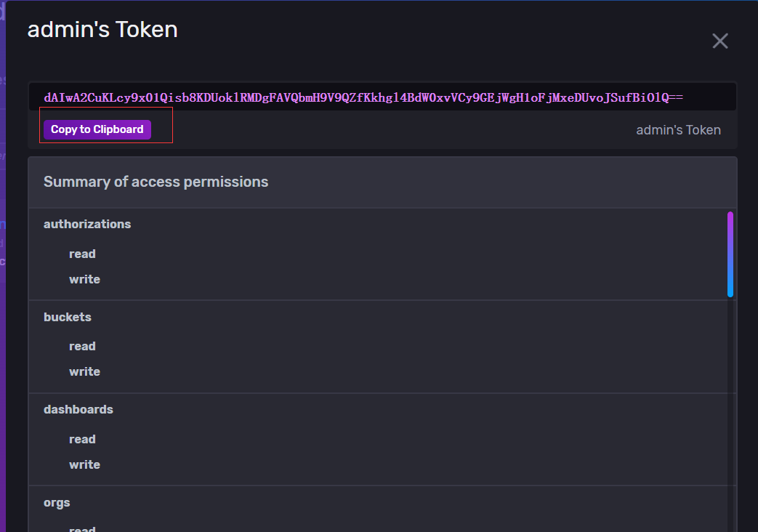Click write under authorizations
Image resolution: width=758 pixels, height=532 pixels.
click(84, 279)
